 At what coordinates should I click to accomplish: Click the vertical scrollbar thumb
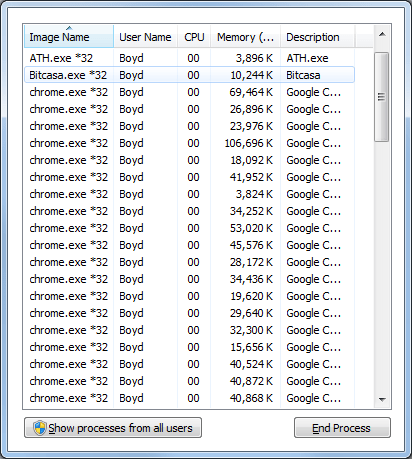pos(382,97)
